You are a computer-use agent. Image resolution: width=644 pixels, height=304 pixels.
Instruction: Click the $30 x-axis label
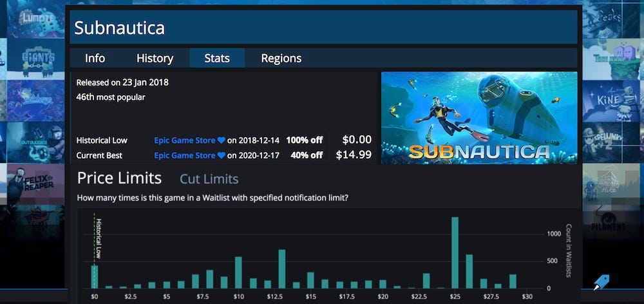click(x=527, y=297)
